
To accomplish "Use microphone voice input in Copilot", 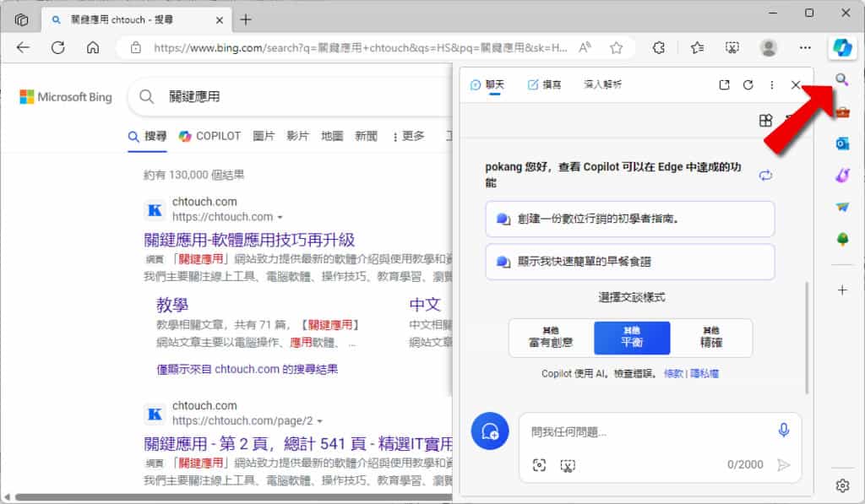I will [x=783, y=430].
